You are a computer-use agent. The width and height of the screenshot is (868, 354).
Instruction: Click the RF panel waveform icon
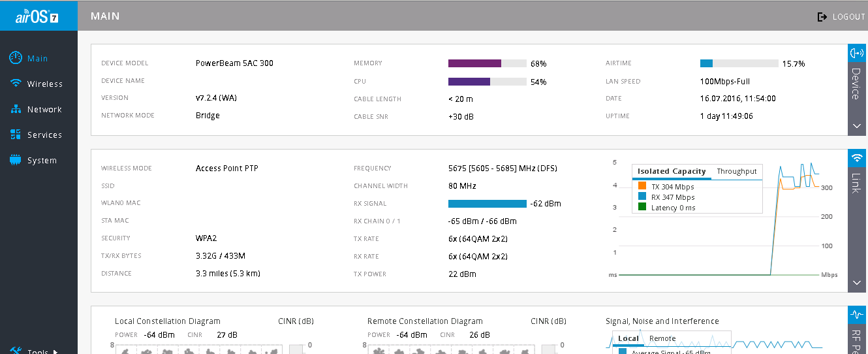857,315
